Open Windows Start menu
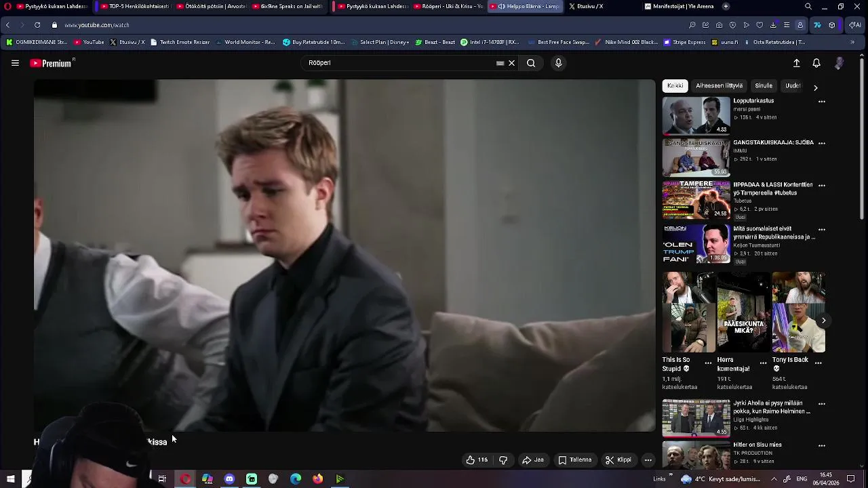Viewport: 868px width, 488px height. pyautogui.click(x=10, y=479)
